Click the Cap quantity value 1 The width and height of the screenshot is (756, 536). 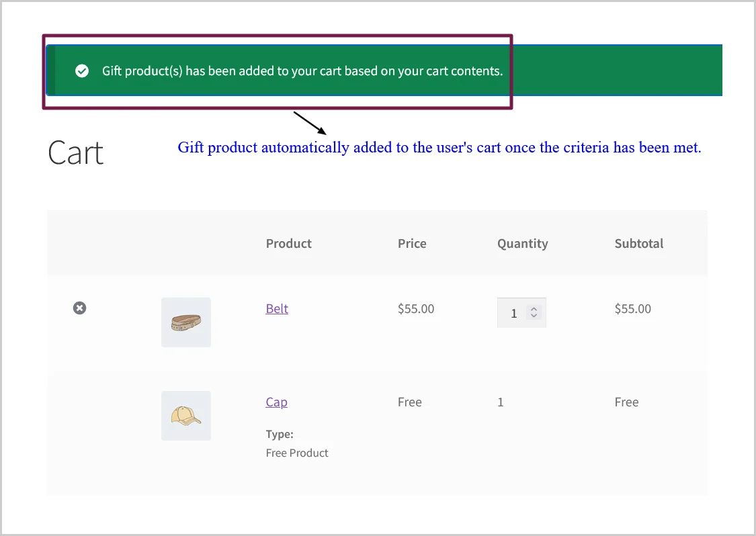point(501,402)
